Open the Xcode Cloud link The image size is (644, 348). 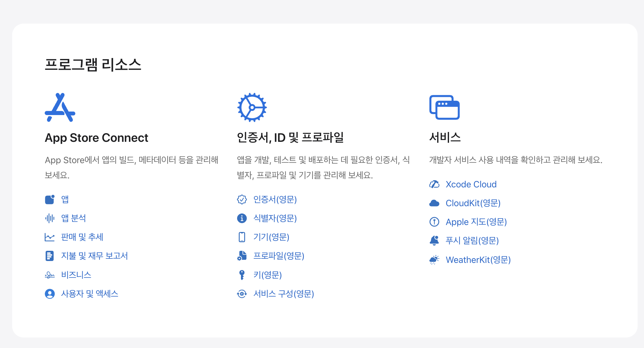[471, 184]
